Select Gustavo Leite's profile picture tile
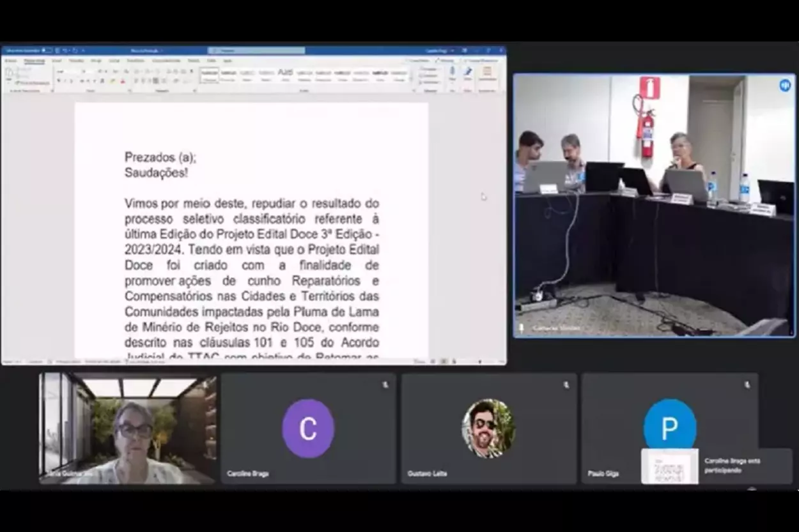The width and height of the screenshot is (799, 532). point(488,428)
